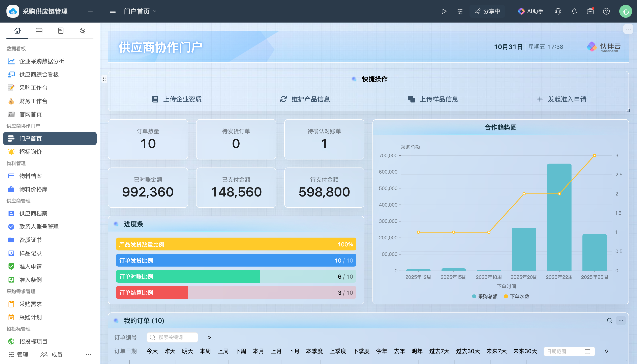637x364 pixels.
Task: Open the help question mark icon
Action: (606, 11)
